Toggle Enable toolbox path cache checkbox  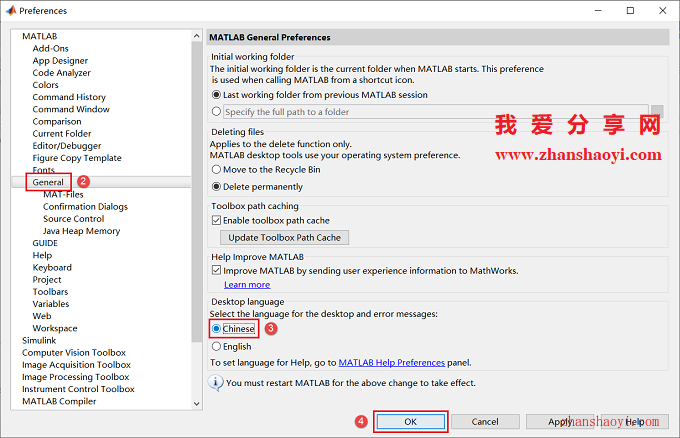click(x=216, y=220)
